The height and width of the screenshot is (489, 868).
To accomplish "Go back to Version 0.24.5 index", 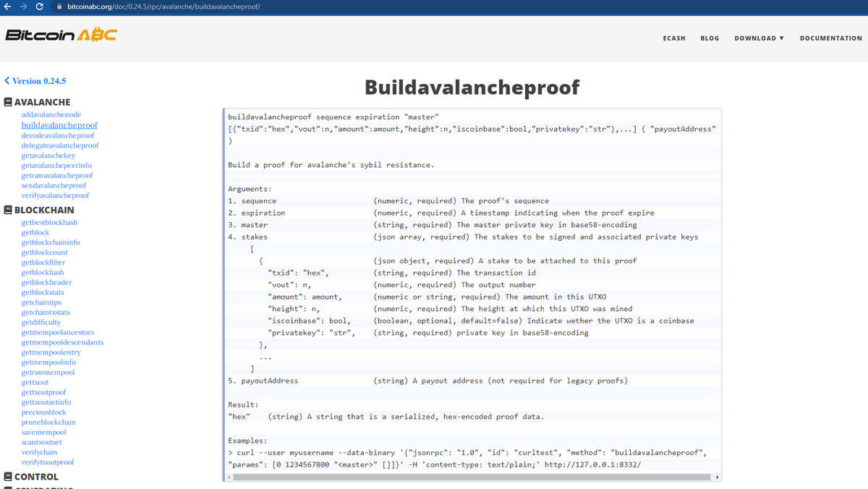I will pyautogui.click(x=35, y=81).
